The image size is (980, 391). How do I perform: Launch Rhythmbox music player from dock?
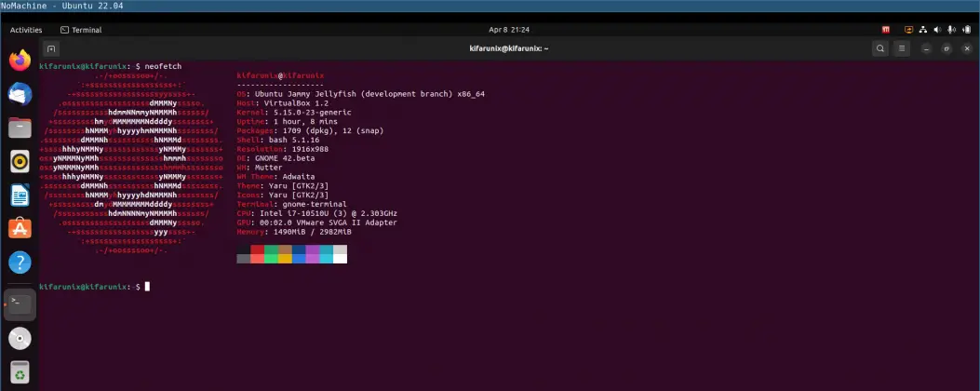tap(20, 161)
